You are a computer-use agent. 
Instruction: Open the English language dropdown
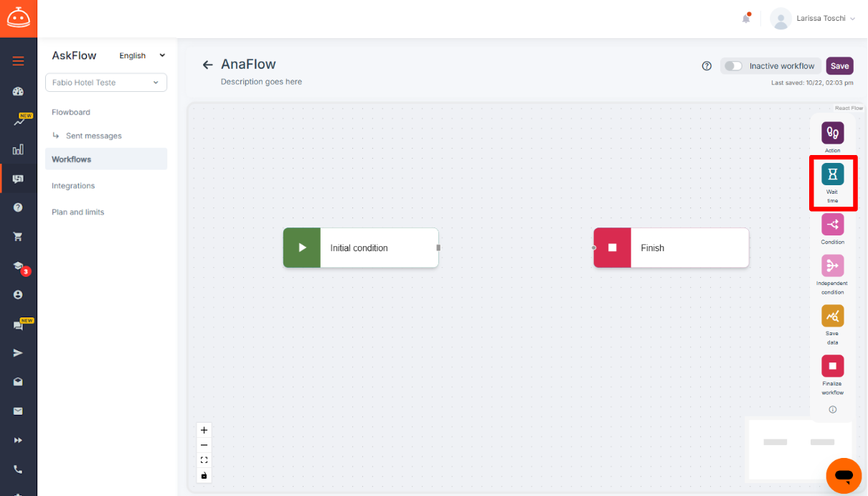[142, 55]
